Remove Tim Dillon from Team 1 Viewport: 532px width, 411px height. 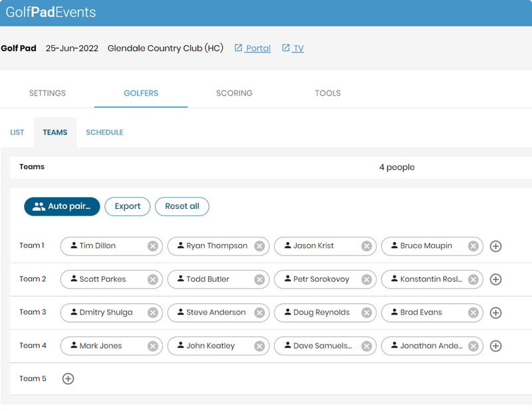click(153, 246)
